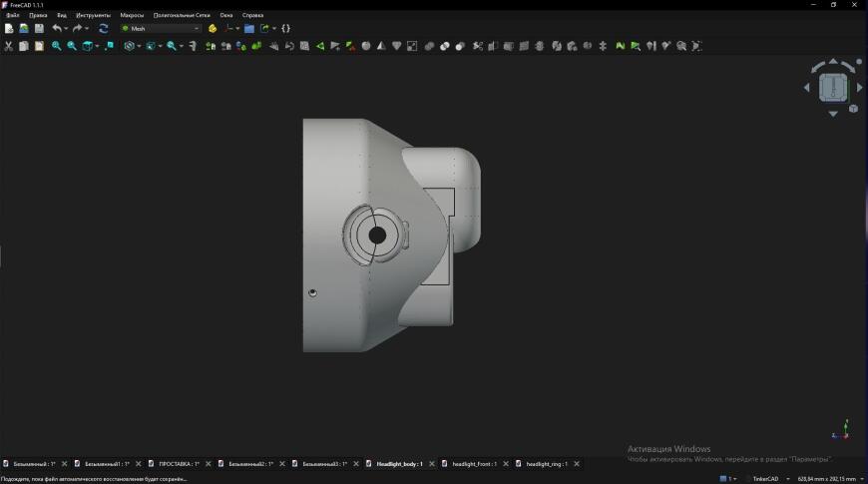Click the Export mesh icon
The image size is (868, 484).
225,46
